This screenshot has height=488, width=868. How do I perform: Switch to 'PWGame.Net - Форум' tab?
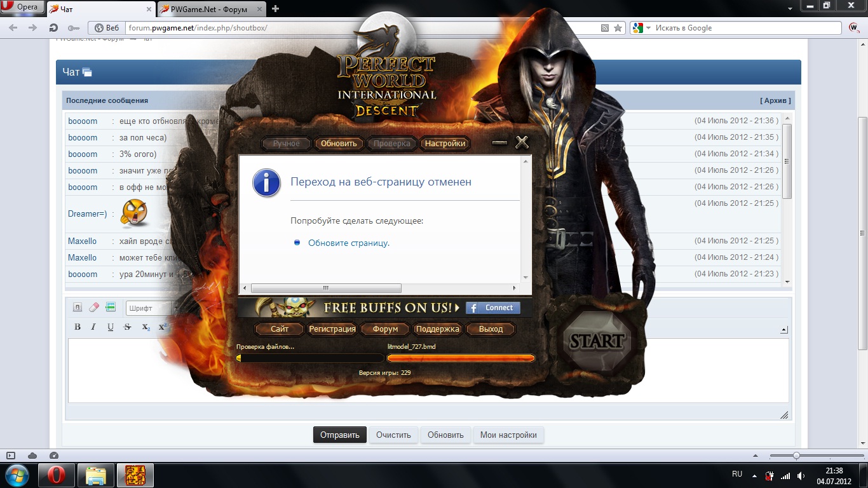[208, 9]
